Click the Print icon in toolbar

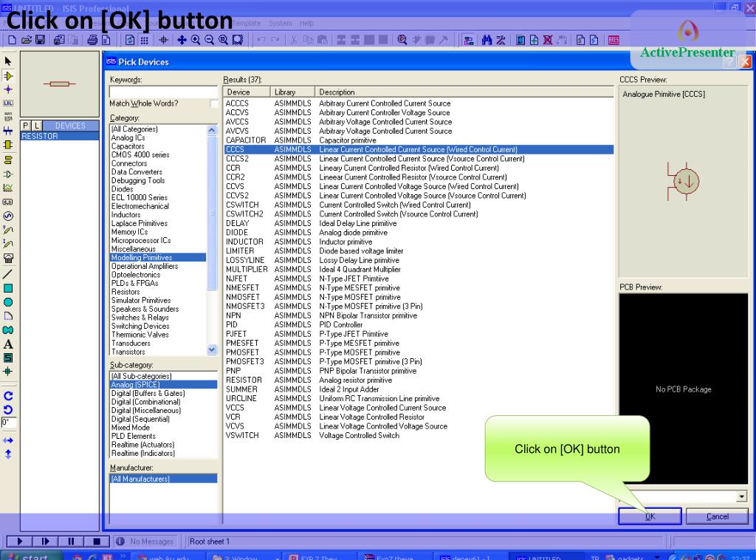(94, 40)
